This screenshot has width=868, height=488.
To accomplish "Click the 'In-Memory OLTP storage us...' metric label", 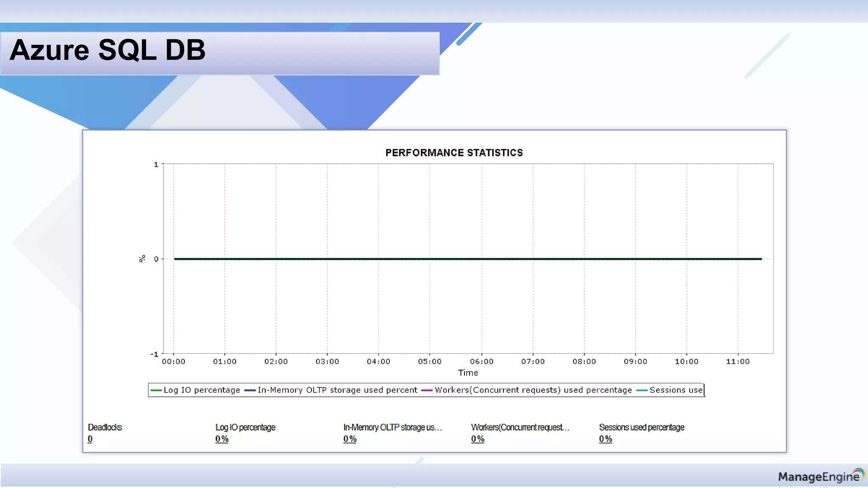I will click(x=392, y=427).
